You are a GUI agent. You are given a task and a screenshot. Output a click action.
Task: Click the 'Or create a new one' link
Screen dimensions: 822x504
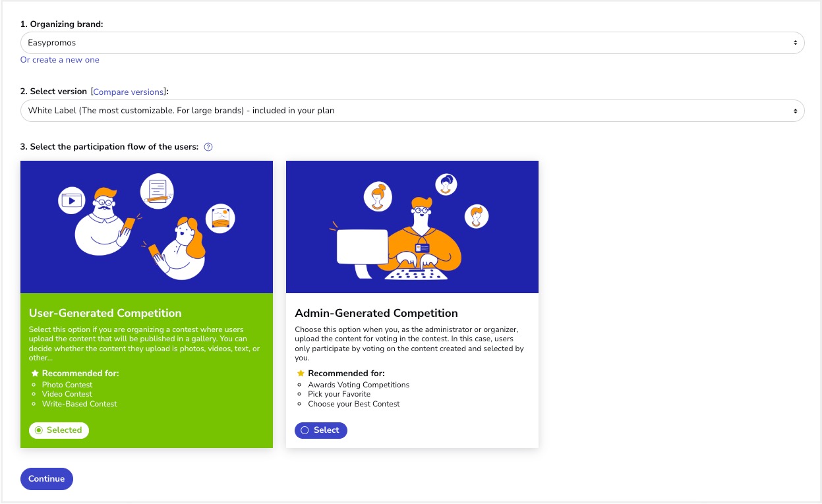pos(60,60)
